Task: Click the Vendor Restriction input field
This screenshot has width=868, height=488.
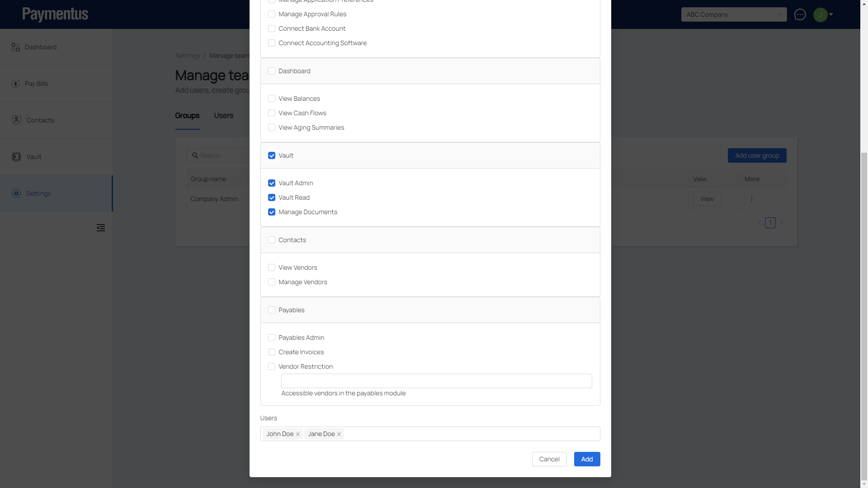Action: click(x=436, y=381)
